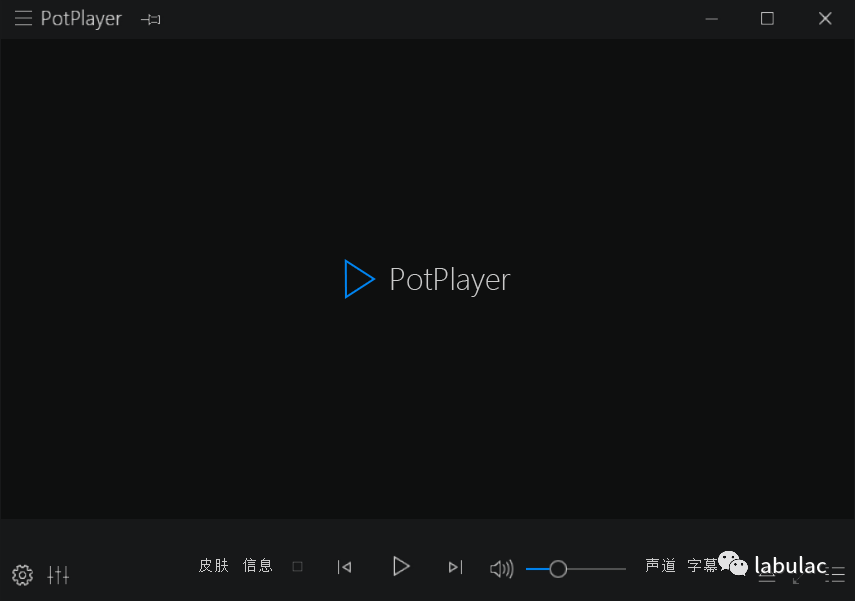Click the blue play triangle logo in center

click(359, 279)
